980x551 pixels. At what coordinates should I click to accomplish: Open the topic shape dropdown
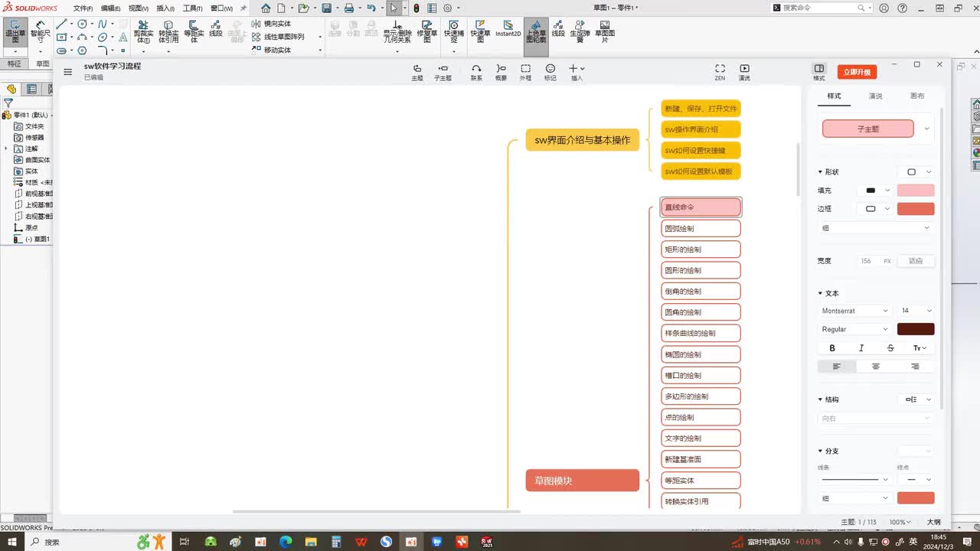[x=916, y=172]
